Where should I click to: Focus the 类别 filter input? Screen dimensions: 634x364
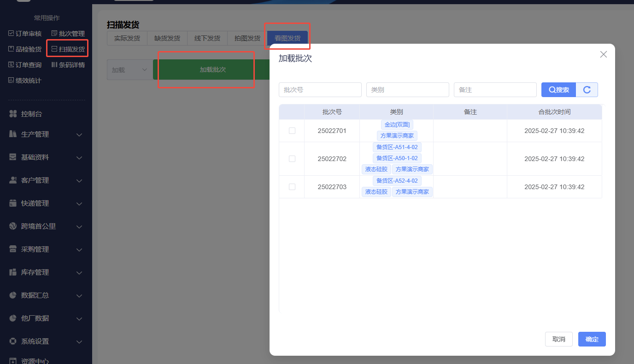[408, 90]
